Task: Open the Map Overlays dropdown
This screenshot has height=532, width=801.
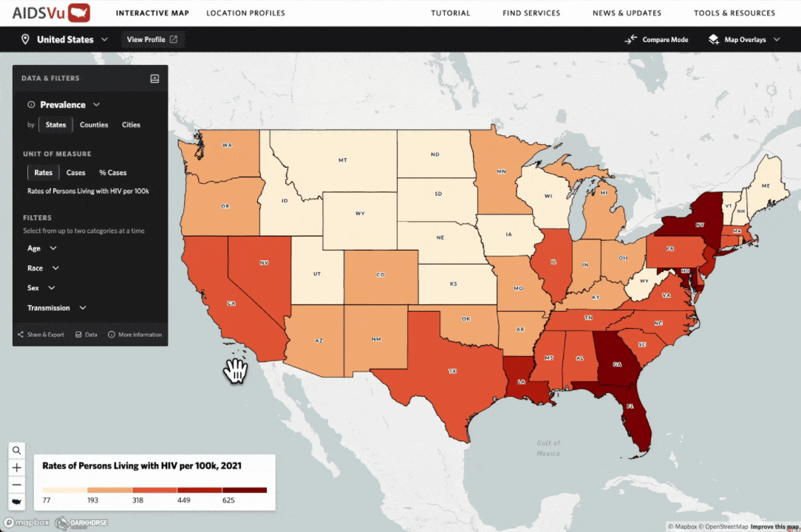Action: [744, 39]
